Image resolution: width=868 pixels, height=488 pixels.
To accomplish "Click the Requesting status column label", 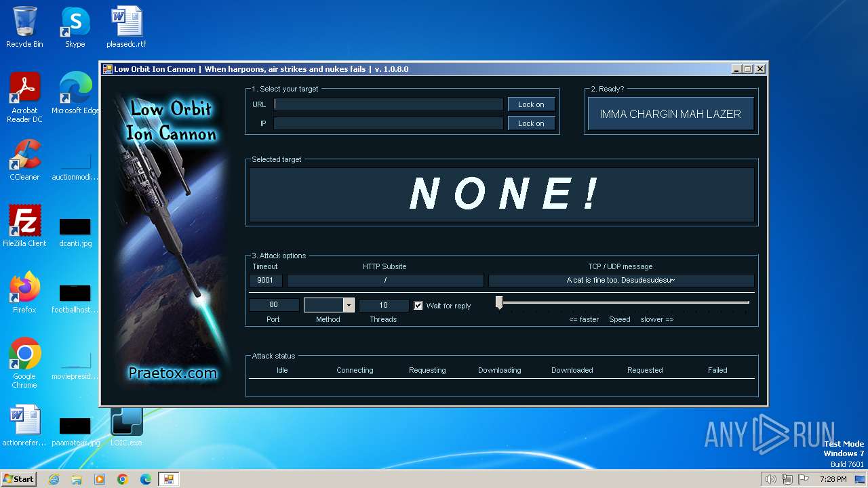I will click(427, 370).
